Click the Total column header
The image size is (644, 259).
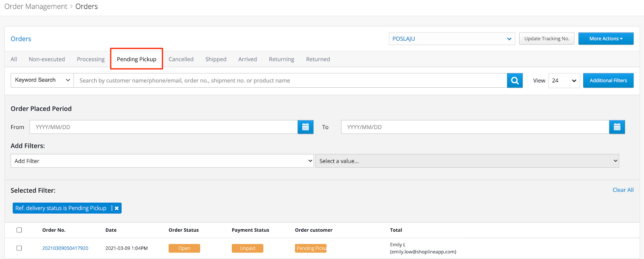396,230
